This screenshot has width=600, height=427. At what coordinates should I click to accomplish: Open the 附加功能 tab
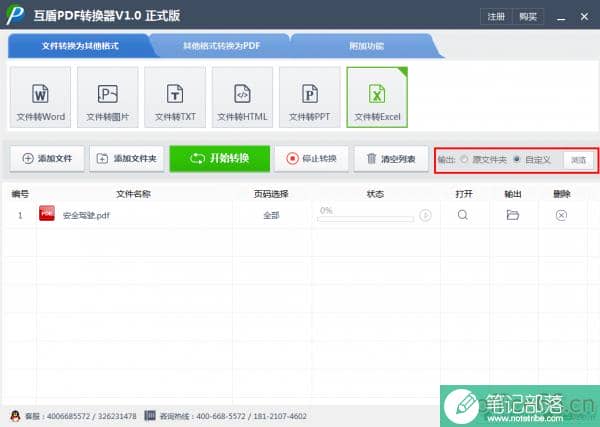pyautogui.click(x=366, y=46)
